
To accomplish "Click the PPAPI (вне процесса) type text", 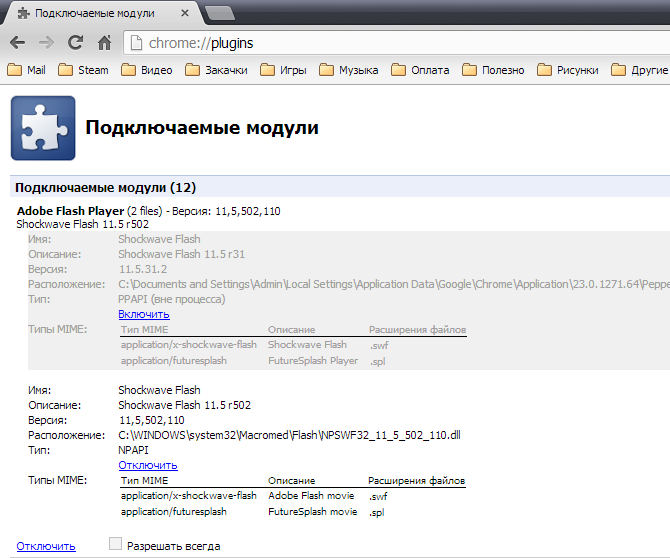I will click(171, 299).
